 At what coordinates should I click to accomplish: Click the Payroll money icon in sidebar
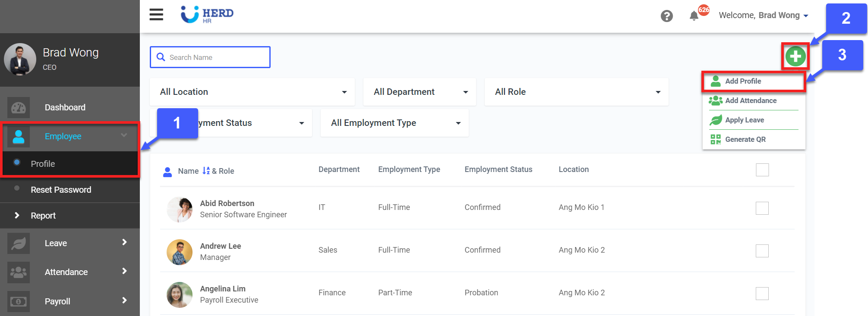[19, 301]
